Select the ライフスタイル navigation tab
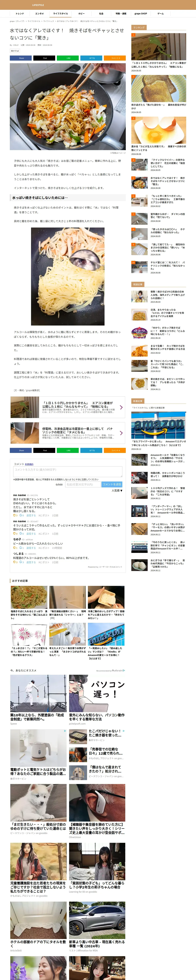 [60, 14]
